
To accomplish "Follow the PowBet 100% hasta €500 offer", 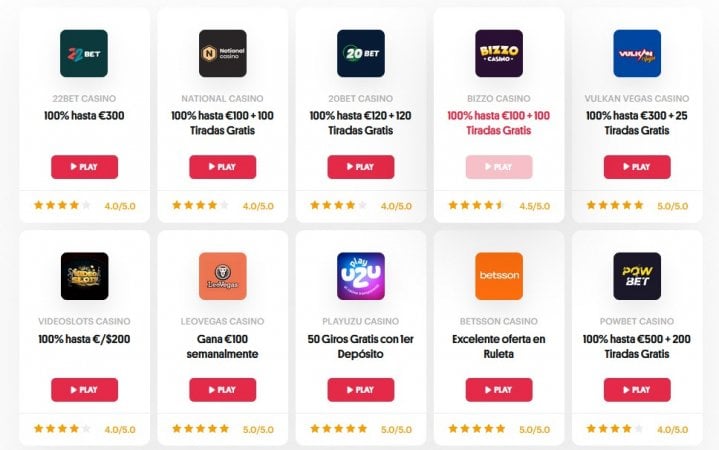I will pyautogui.click(x=636, y=346).
